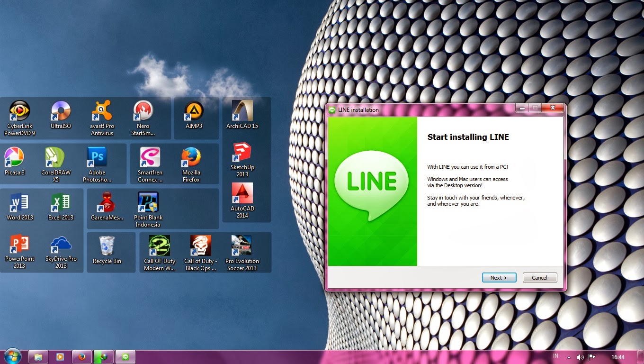Select the Word 2013 shortcut
The height and width of the screenshot is (364, 644).
pyautogui.click(x=20, y=207)
